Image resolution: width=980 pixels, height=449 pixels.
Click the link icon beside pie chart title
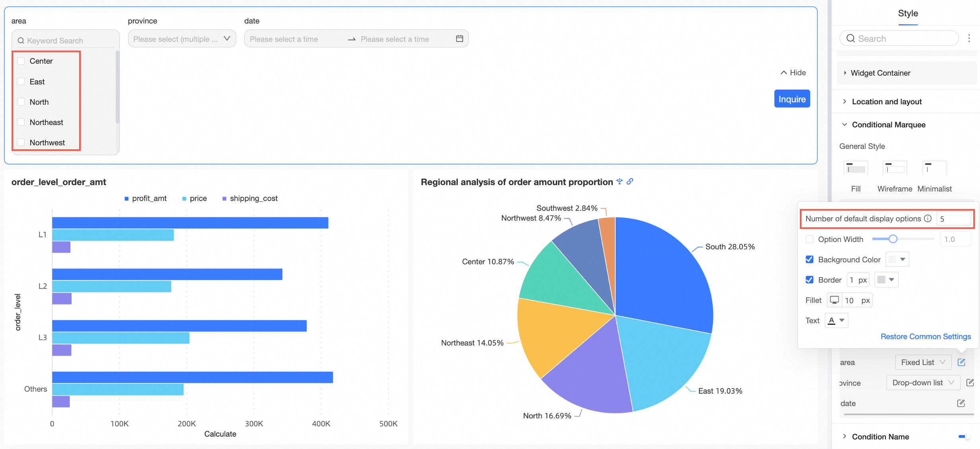click(x=630, y=182)
